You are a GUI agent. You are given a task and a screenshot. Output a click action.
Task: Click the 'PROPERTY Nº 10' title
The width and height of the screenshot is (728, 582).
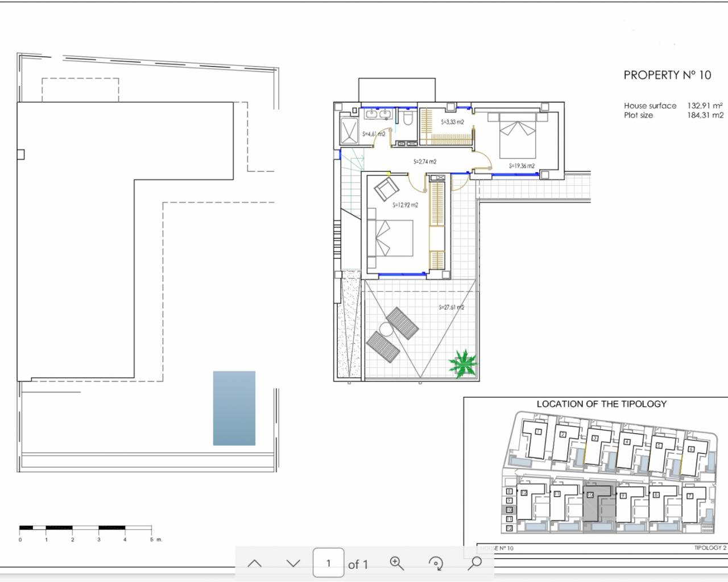[667, 75]
